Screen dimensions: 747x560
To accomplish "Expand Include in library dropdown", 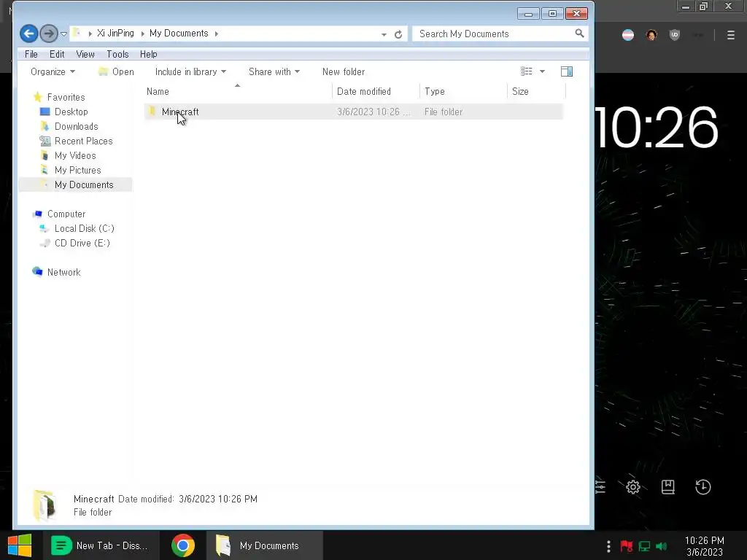I will (x=190, y=72).
